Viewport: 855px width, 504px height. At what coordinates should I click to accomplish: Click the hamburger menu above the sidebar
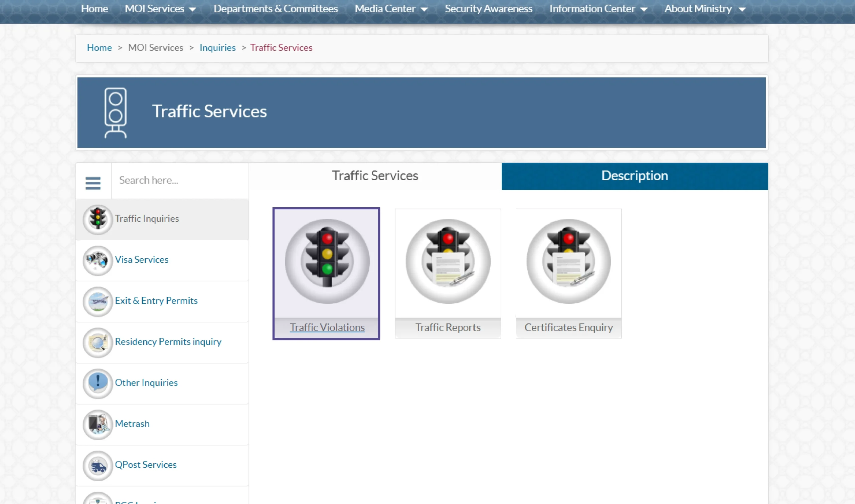[x=93, y=182]
